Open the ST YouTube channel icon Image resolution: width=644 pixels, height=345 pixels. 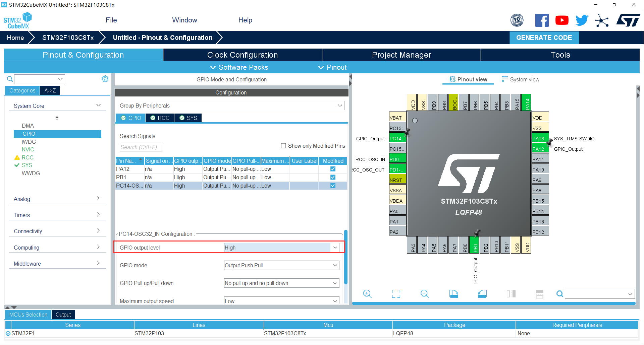[x=562, y=20]
